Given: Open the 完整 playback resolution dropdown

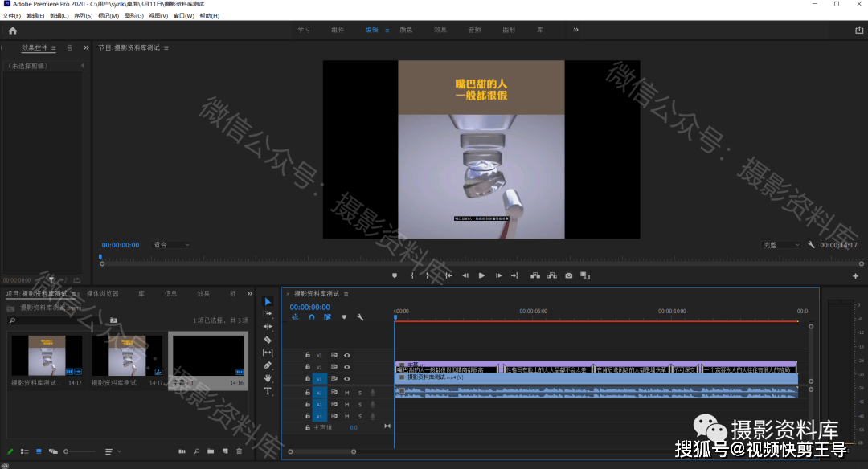Looking at the screenshot, I should (x=780, y=245).
